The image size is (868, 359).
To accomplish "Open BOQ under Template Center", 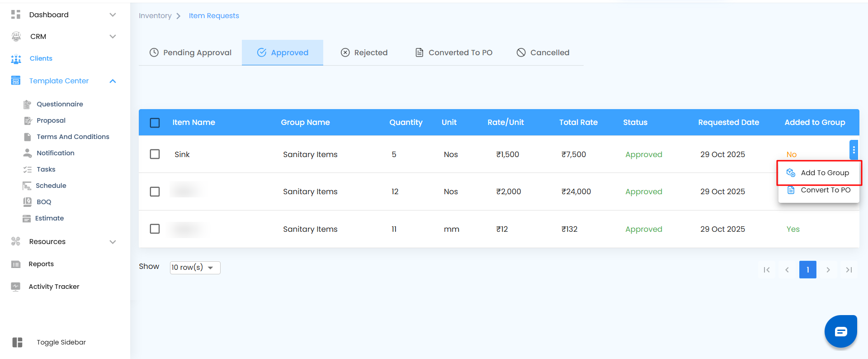I will click(x=44, y=202).
